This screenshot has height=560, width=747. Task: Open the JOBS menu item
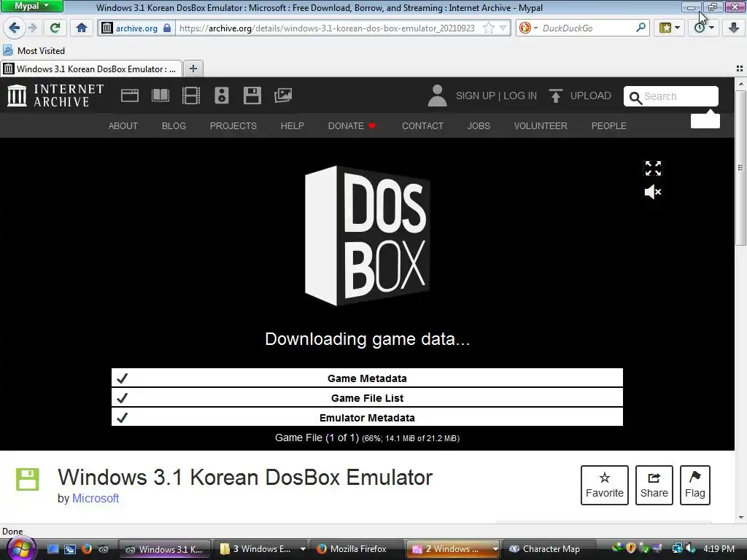pos(479,125)
